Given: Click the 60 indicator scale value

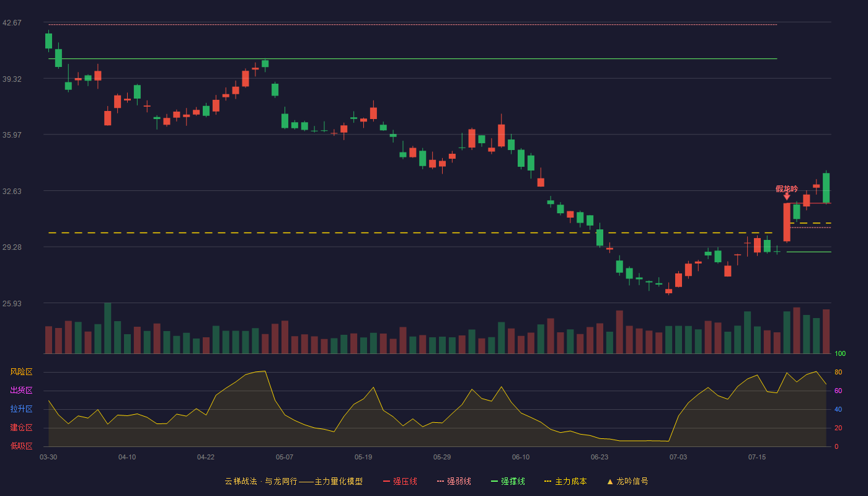Looking at the screenshot, I should pyautogui.click(x=838, y=391).
